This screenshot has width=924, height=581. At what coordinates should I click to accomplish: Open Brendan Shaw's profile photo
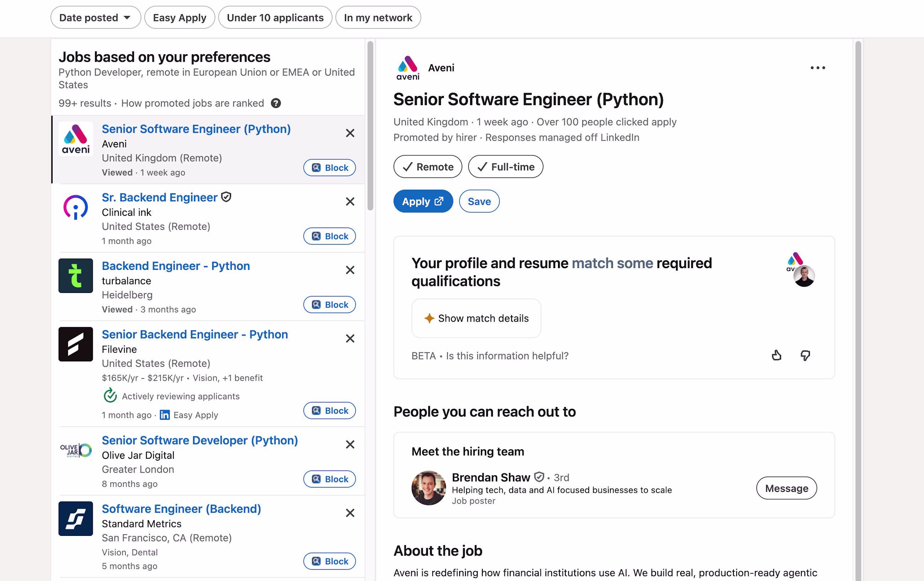pyautogui.click(x=429, y=488)
